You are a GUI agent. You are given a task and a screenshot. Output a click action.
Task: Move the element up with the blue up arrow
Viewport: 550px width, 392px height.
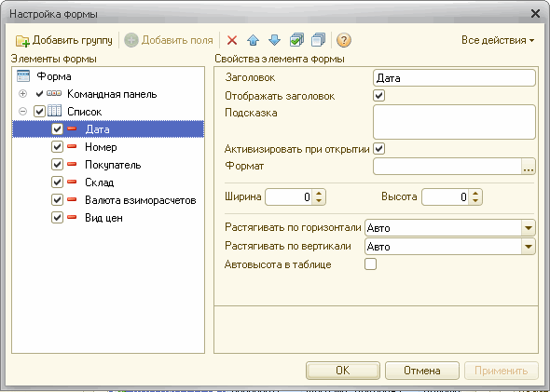point(253,40)
